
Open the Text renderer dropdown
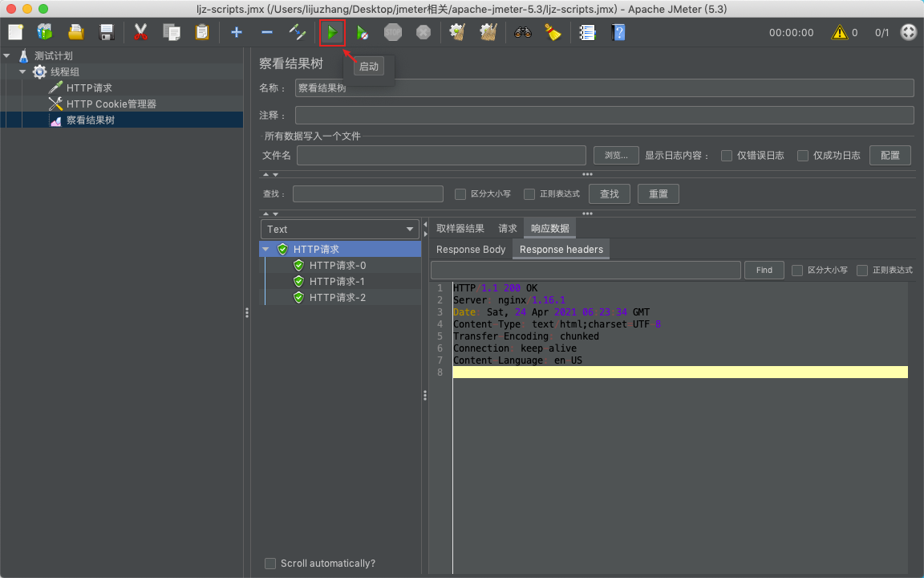339,230
